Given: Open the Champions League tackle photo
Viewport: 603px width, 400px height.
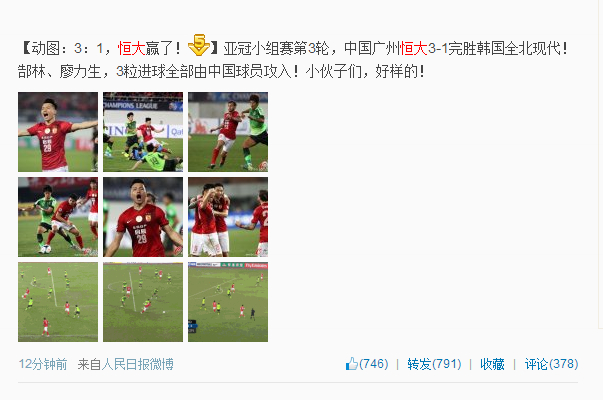Looking at the screenshot, I should pos(143,132).
